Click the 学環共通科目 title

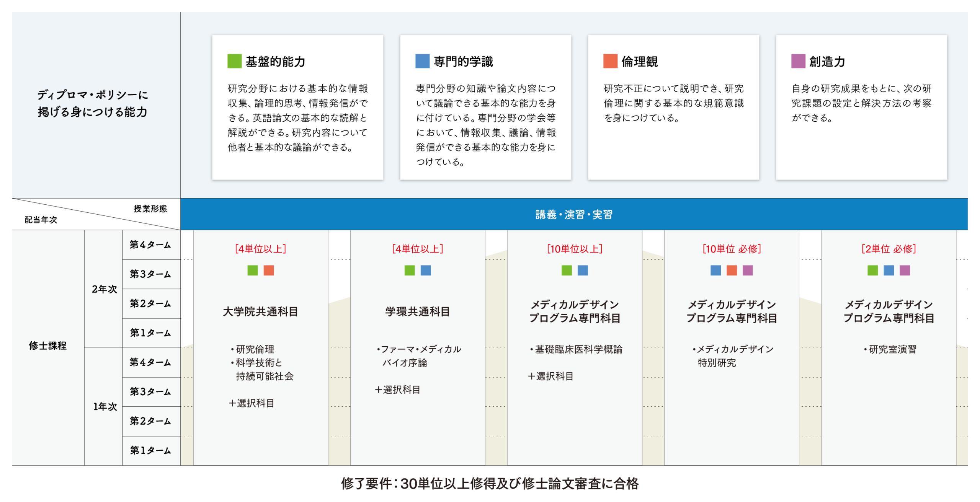click(x=417, y=311)
